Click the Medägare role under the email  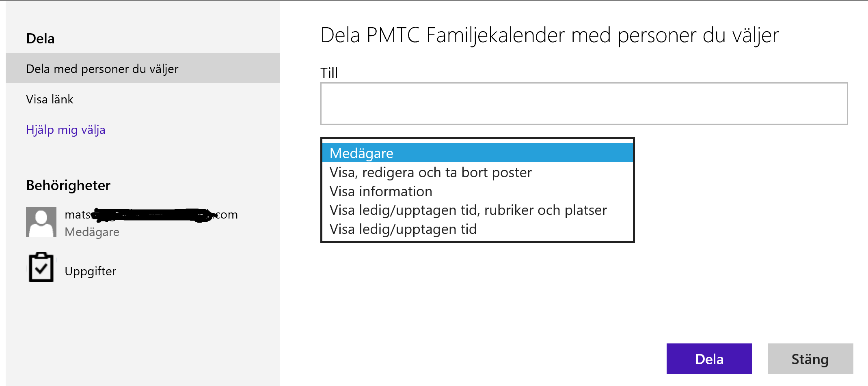point(92,232)
